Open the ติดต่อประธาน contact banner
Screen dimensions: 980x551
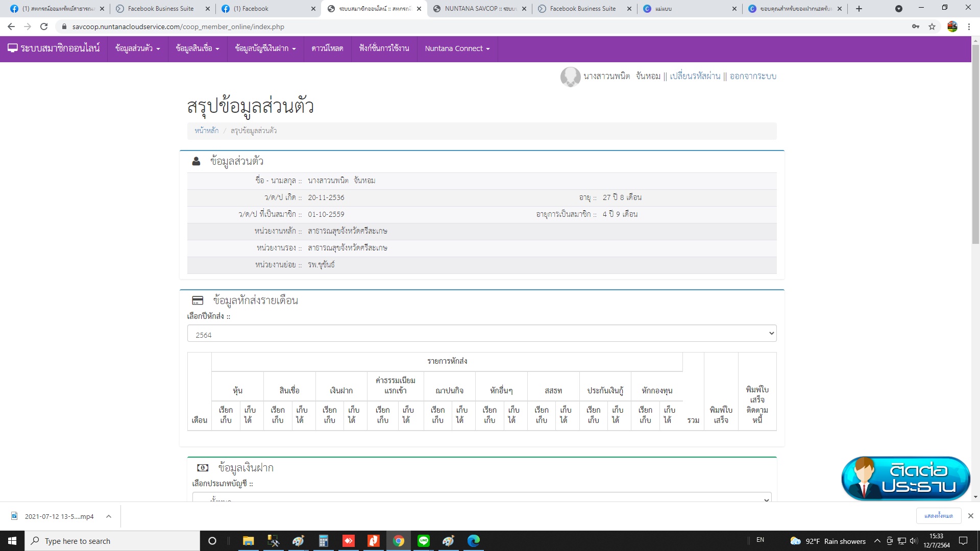point(905,479)
